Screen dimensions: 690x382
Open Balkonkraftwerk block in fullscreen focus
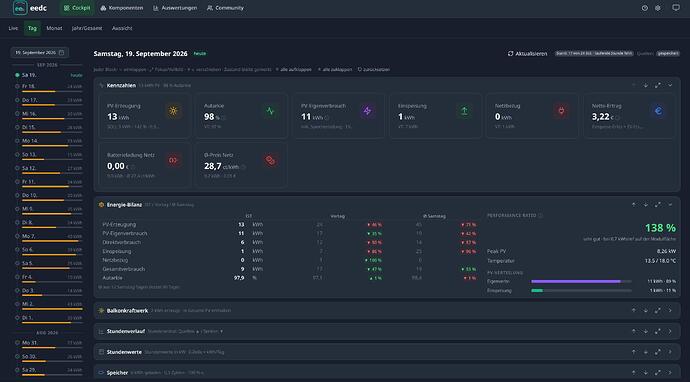click(x=657, y=310)
